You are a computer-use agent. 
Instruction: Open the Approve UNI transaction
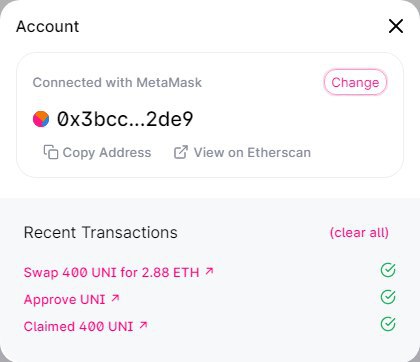64,300
